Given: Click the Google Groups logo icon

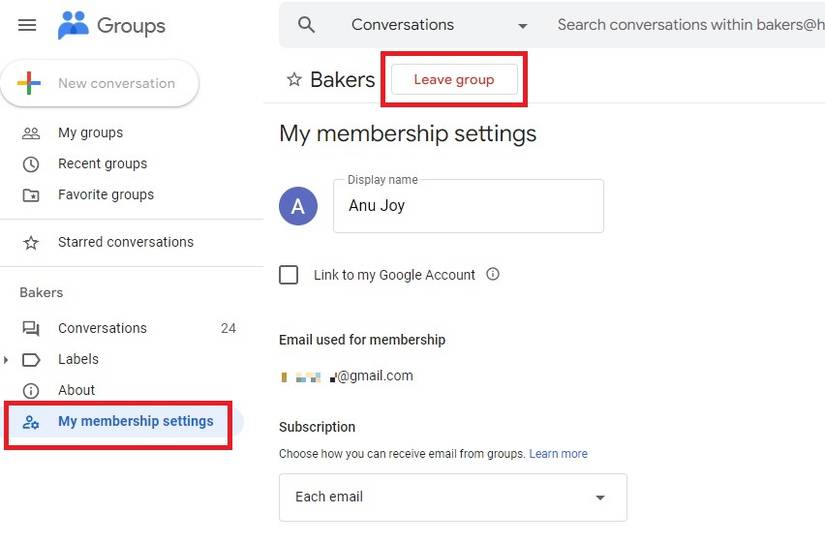Looking at the screenshot, I should tap(73, 25).
